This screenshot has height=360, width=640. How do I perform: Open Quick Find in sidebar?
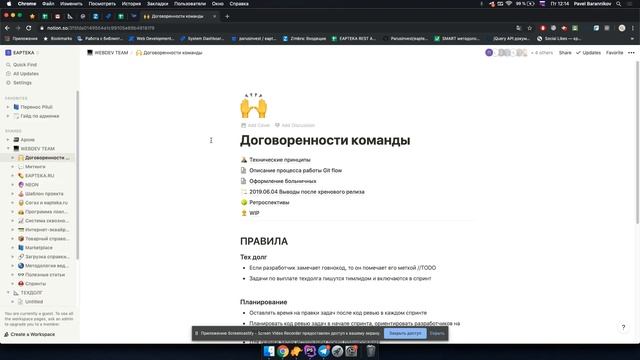[25, 64]
